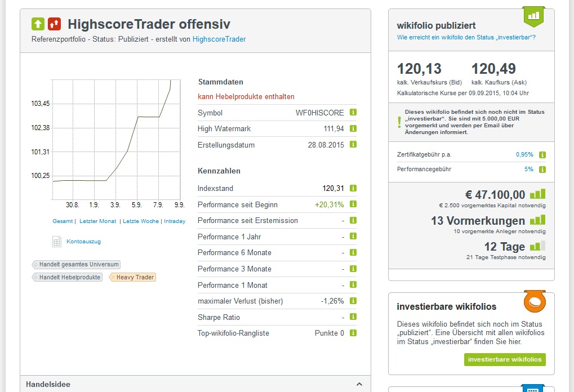Screen dimensions: 574x392
Task: Click the Handelt Hebelprodukte tag
Action: pos(67,277)
